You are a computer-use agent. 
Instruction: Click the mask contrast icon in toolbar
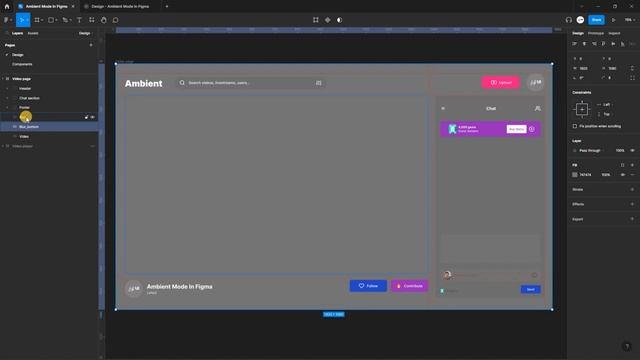pyautogui.click(x=340, y=20)
